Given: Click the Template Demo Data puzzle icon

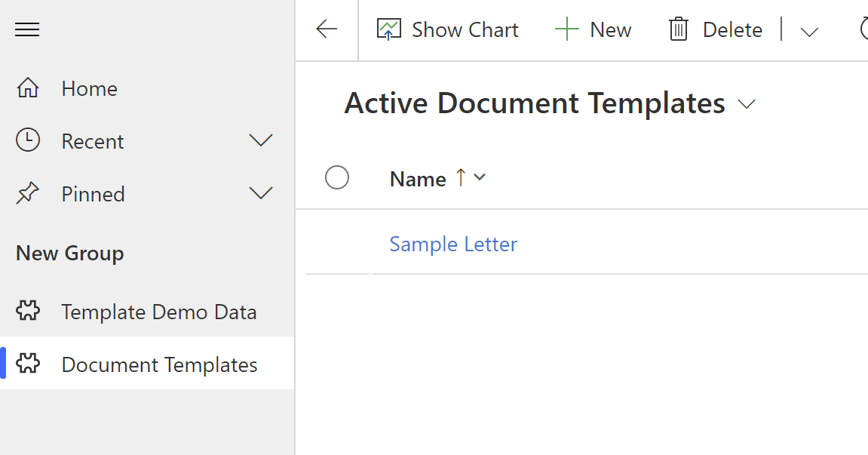Looking at the screenshot, I should 28,312.
